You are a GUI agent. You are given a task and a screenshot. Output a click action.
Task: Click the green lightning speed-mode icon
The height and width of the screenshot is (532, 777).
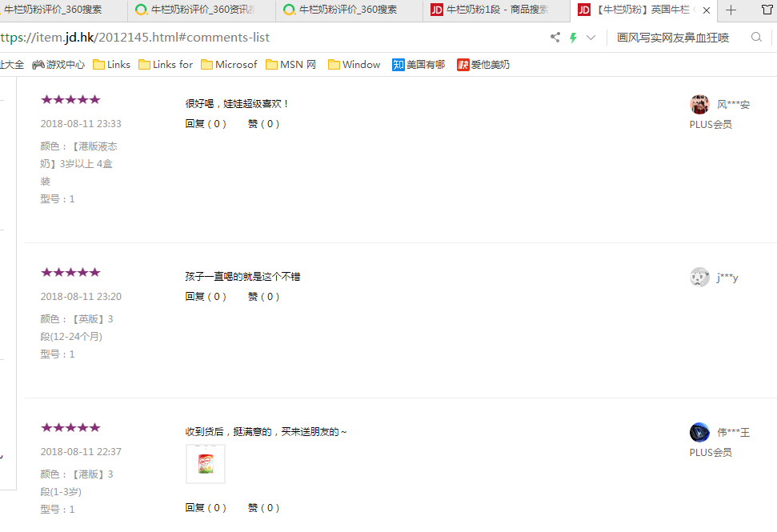[573, 38]
